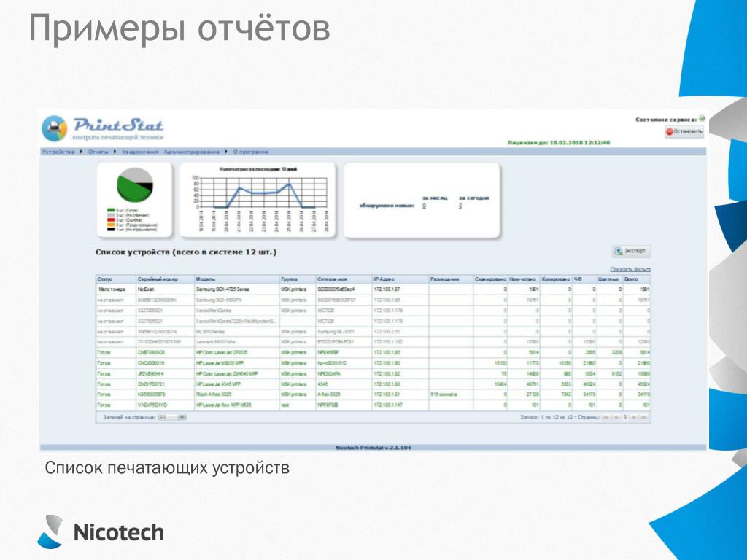This screenshot has height=560, width=747.
Task: Go to first page in table pagination
Action: coord(605,417)
